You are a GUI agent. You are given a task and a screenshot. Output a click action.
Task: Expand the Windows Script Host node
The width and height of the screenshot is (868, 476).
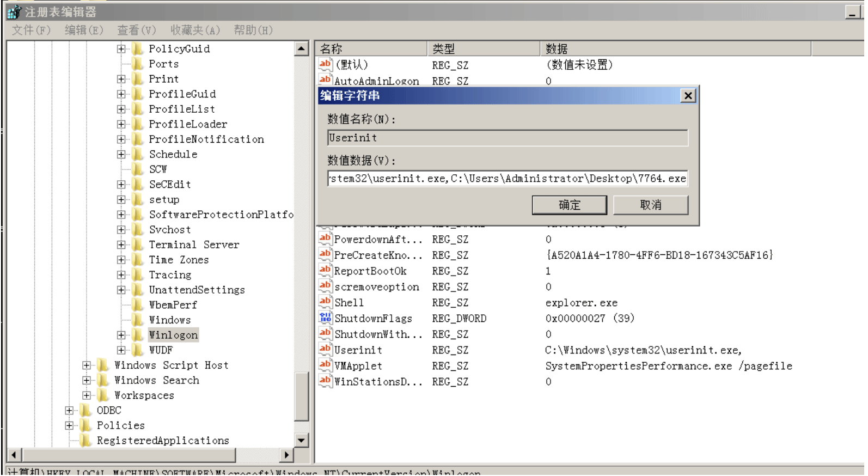coord(86,365)
